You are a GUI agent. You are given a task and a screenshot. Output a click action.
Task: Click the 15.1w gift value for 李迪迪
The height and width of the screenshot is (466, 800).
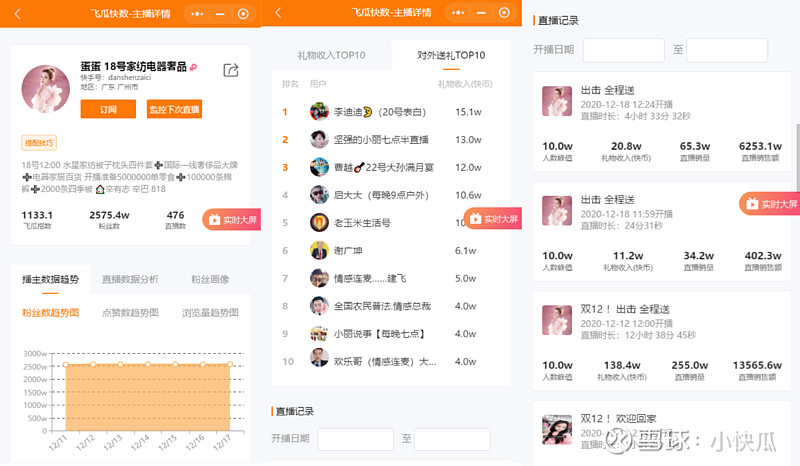468,112
